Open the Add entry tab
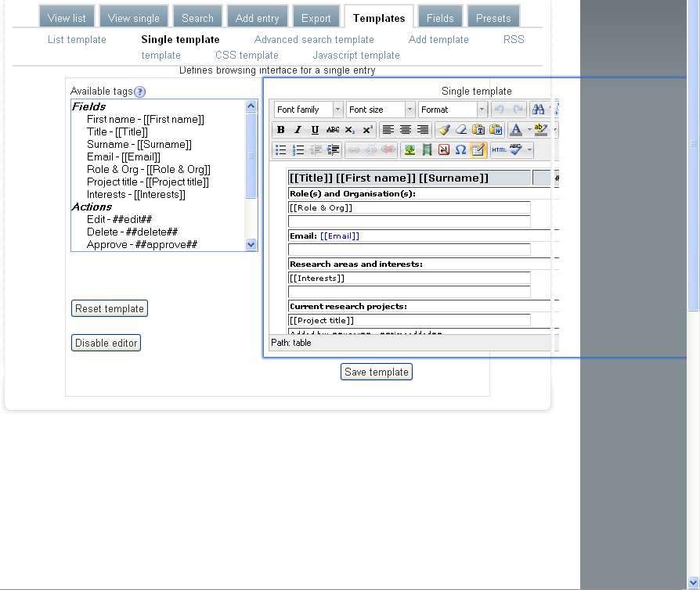This screenshot has height=590, width=700. click(x=257, y=18)
